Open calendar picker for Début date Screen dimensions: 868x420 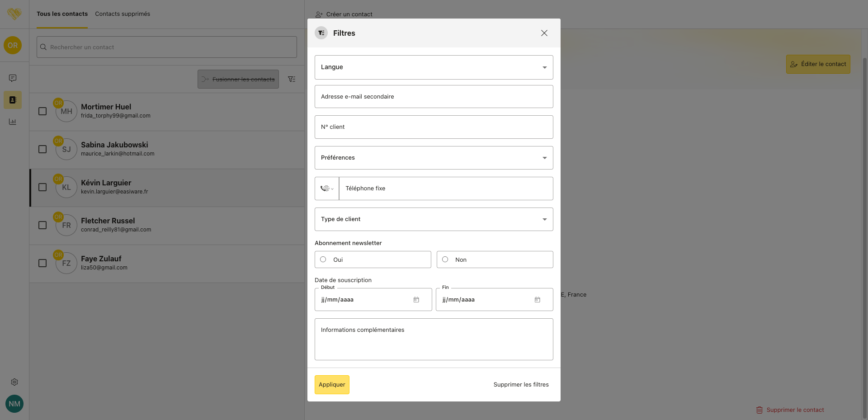[x=416, y=300]
